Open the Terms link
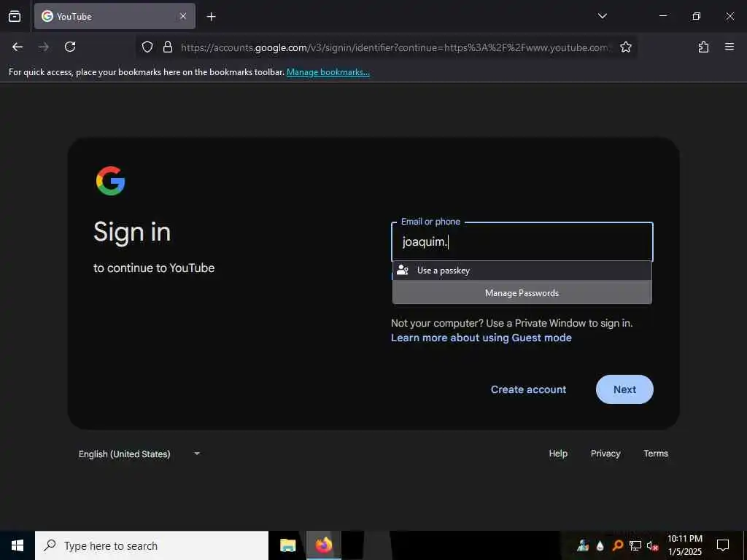The image size is (747, 560). coord(656,454)
